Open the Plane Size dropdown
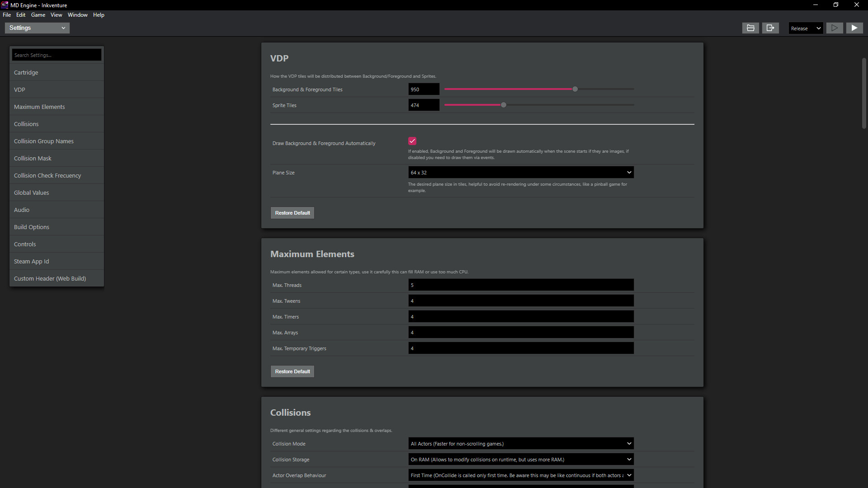 coord(521,172)
